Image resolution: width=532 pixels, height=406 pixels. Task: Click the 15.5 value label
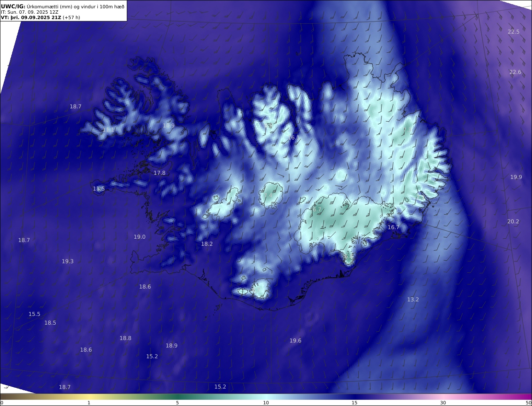coord(34,314)
